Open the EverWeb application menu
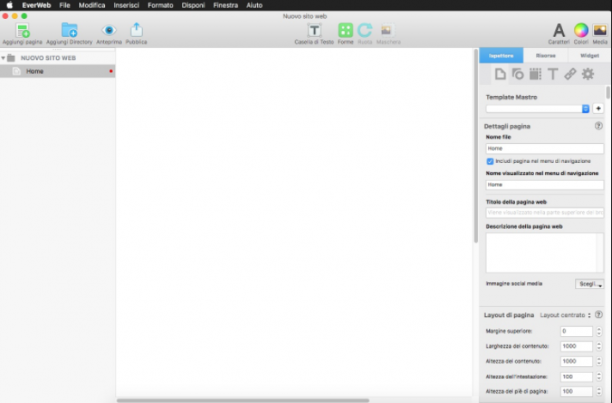The height and width of the screenshot is (403, 612). click(36, 5)
